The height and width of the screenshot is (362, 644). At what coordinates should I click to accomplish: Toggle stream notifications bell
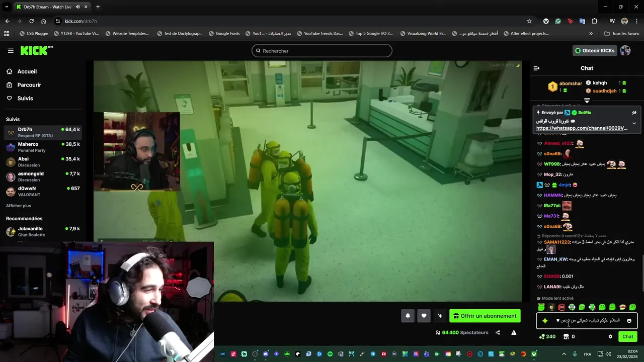(x=408, y=316)
